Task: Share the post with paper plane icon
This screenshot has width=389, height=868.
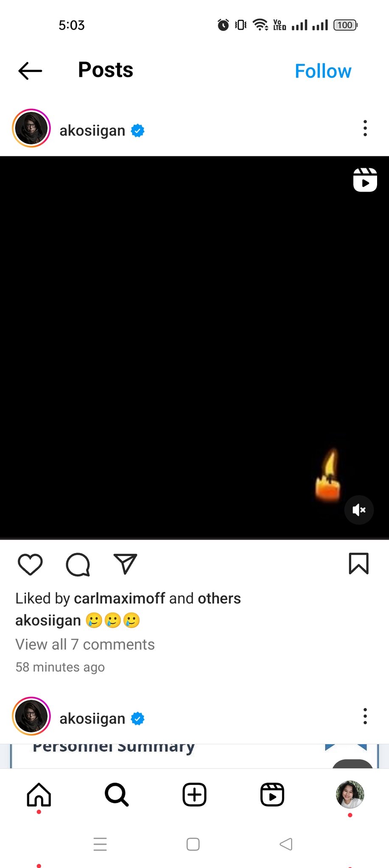Action: [x=125, y=564]
